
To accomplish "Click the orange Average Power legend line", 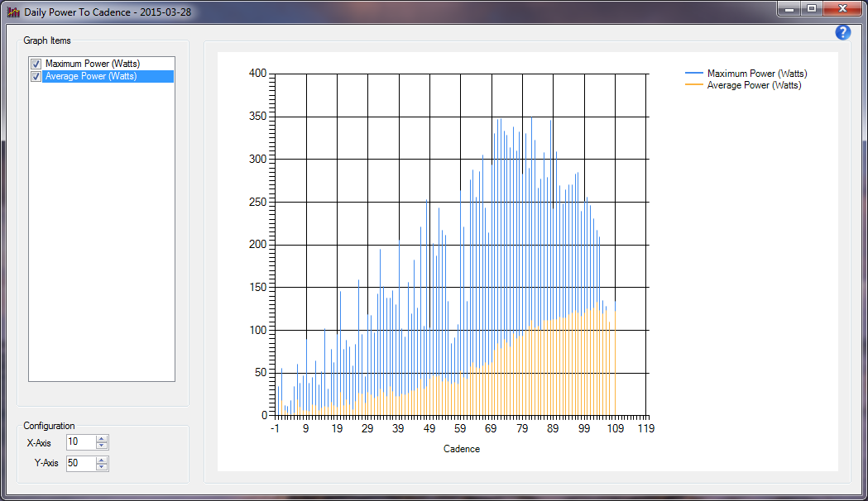I will [x=693, y=85].
